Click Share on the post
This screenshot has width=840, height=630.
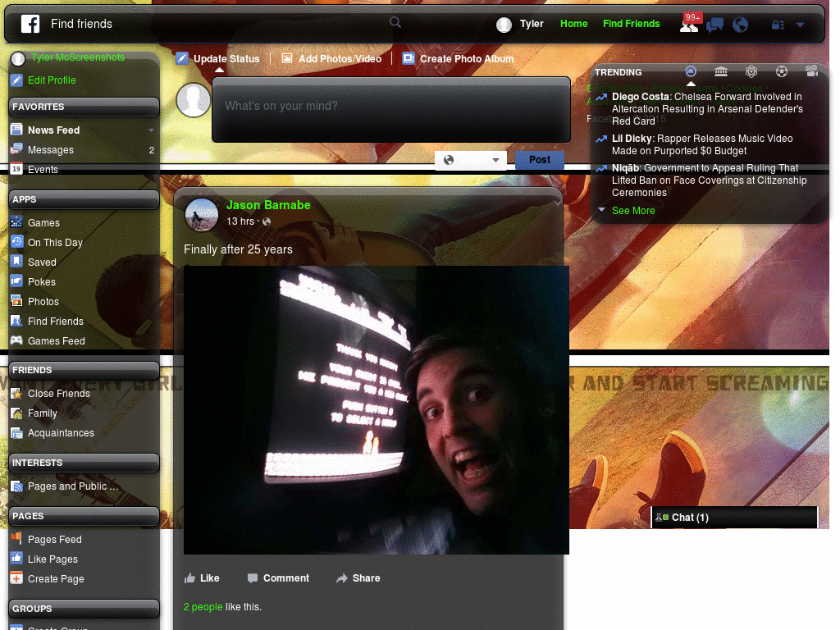358,578
